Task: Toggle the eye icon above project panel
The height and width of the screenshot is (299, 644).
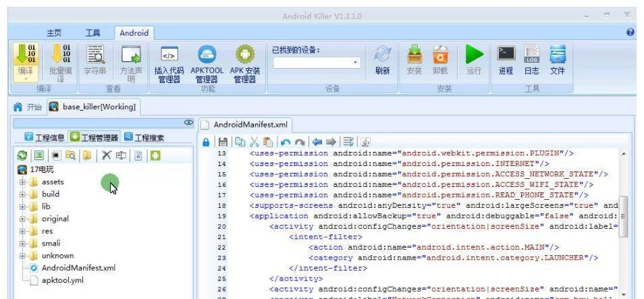Action: [188, 123]
